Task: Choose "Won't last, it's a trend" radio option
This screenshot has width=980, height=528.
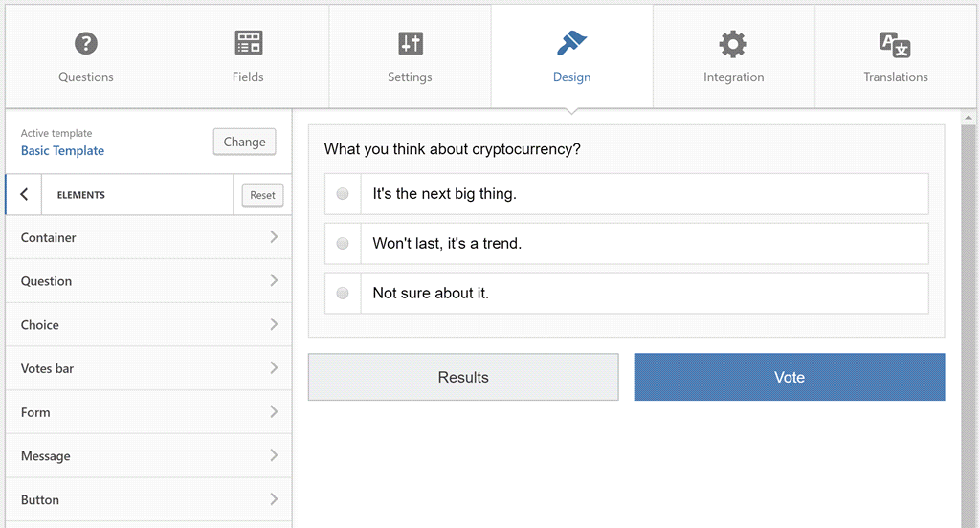Action: pyautogui.click(x=343, y=243)
